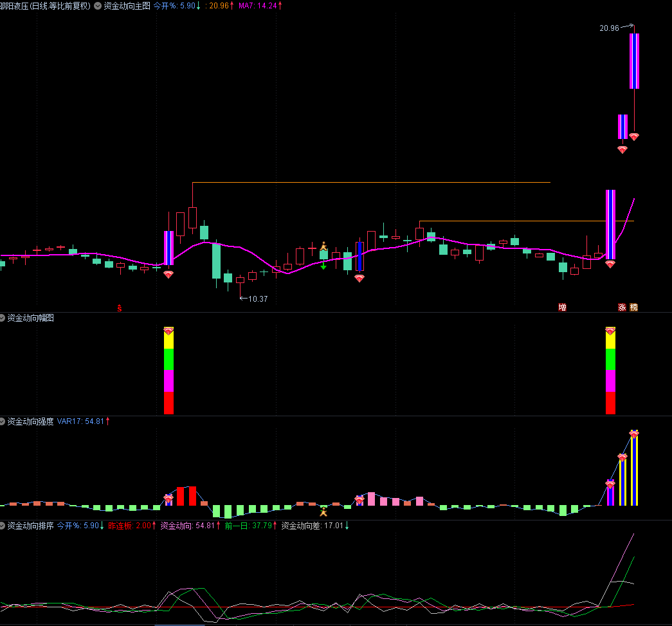Click the 涨 event marker icon
672x626 pixels.
[622, 308]
